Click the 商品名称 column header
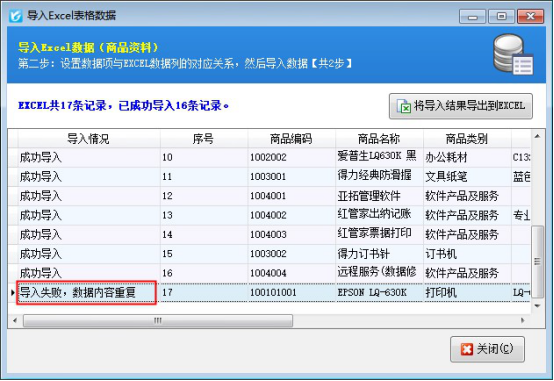This screenshot has width=554, height=381. pos(379,139)
